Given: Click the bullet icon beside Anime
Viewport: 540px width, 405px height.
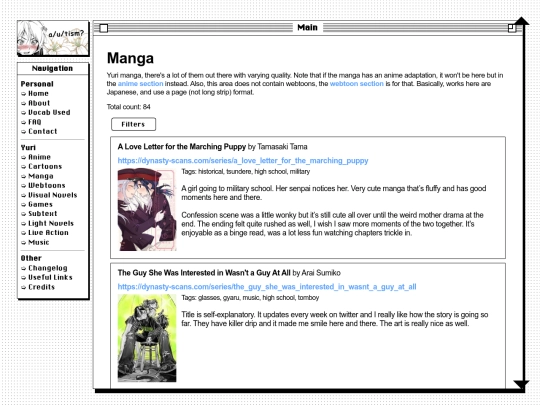Looking at the screenshot, I should pyautogui.click(x=23, y=157).
